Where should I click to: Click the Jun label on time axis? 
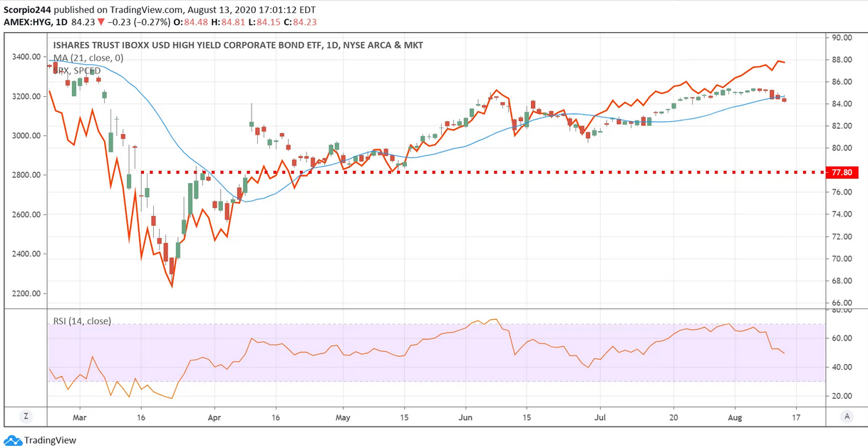click(x=465, y=417)
